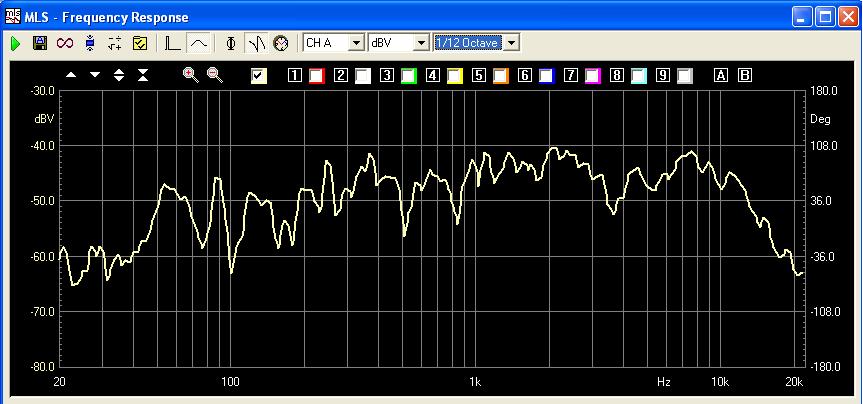Image resolution: width=863 pixels, height=404 pixels.
Task: Click the numbered 5 overlay store button
Action: pos(479,75)
